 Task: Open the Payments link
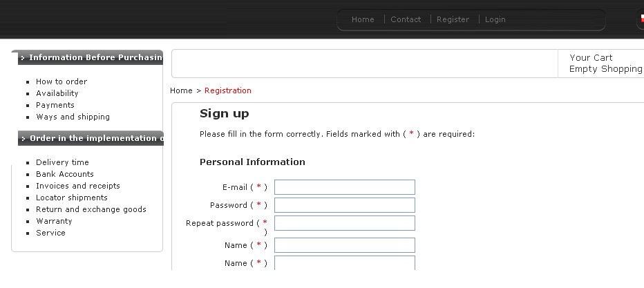tap(55, 105)
